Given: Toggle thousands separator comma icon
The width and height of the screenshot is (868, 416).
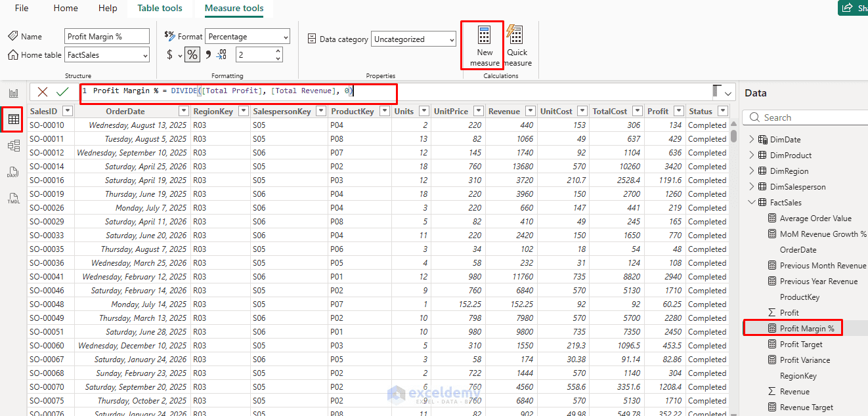Looking at the screenshot, I should [x=208, y=54].
